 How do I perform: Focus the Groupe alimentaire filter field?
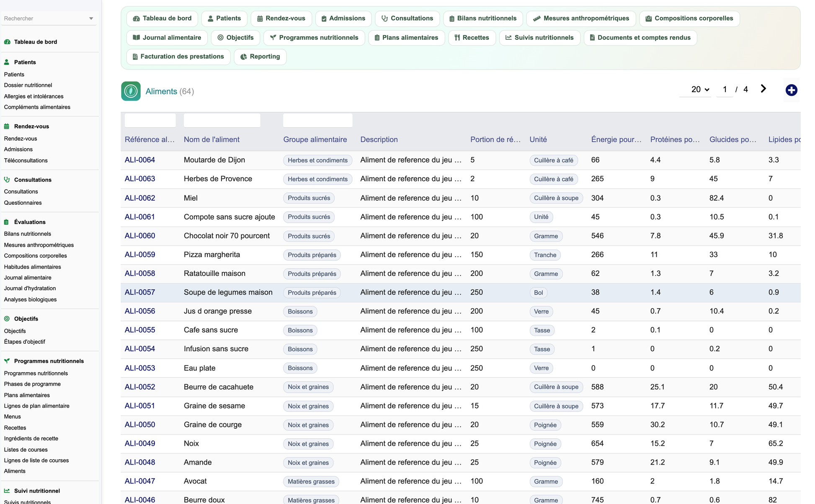317,121
